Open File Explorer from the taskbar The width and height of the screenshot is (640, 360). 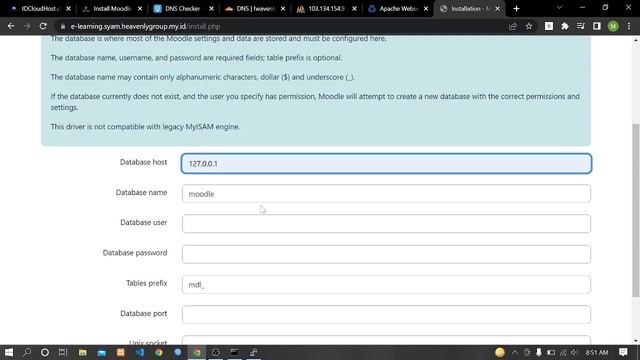(83, 352)
